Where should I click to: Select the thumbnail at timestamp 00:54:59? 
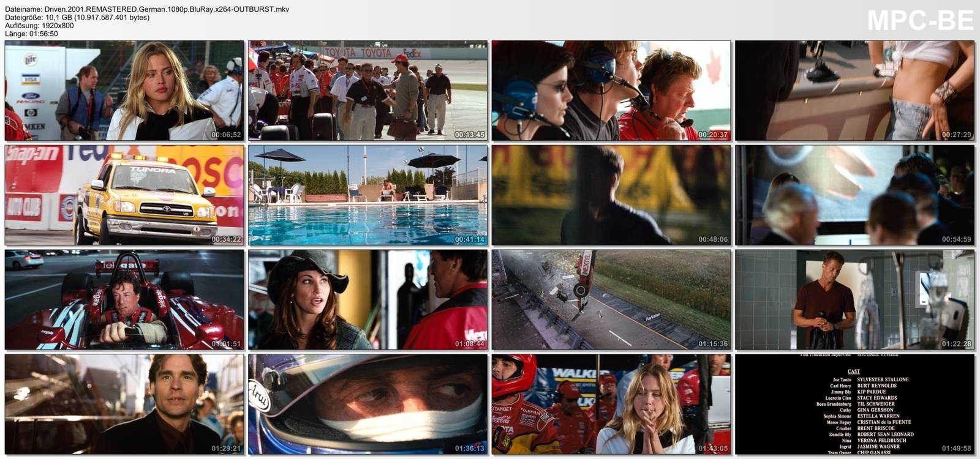click(854, 195)
